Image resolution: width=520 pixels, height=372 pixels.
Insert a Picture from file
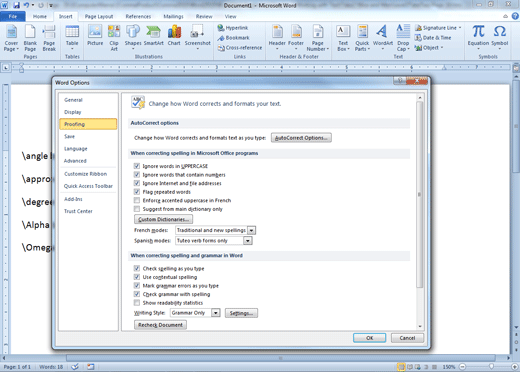click(x=95, y=35)
